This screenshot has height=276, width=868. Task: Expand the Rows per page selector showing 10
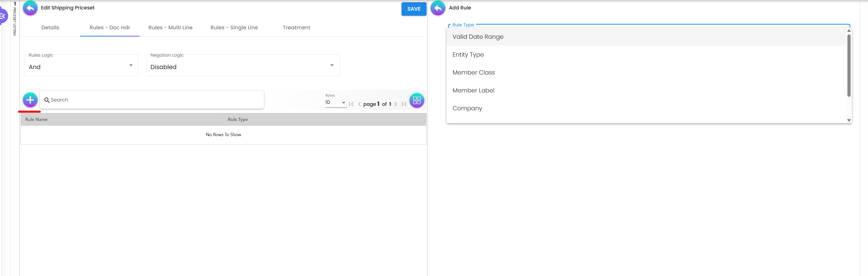[x=343, y=103]
